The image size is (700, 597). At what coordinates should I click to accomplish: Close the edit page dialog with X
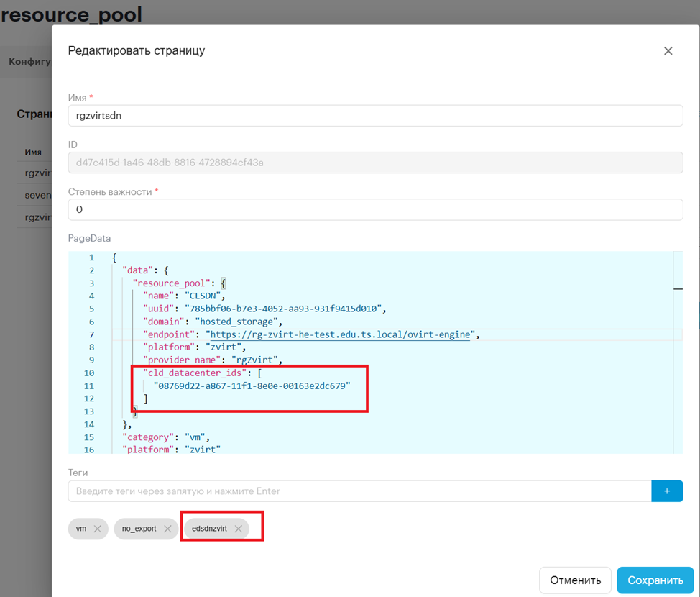(668, 51)
